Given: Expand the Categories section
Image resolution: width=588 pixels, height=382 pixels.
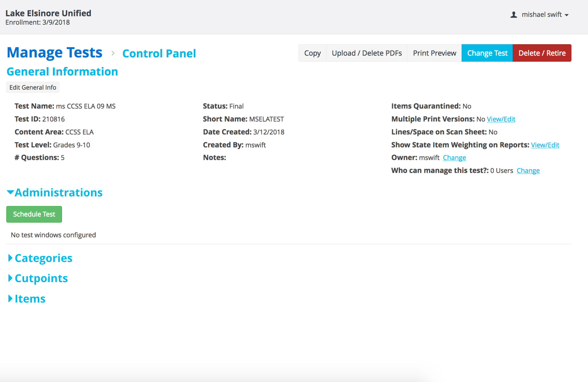Looking at the screenshot, I should click(40, 258).
